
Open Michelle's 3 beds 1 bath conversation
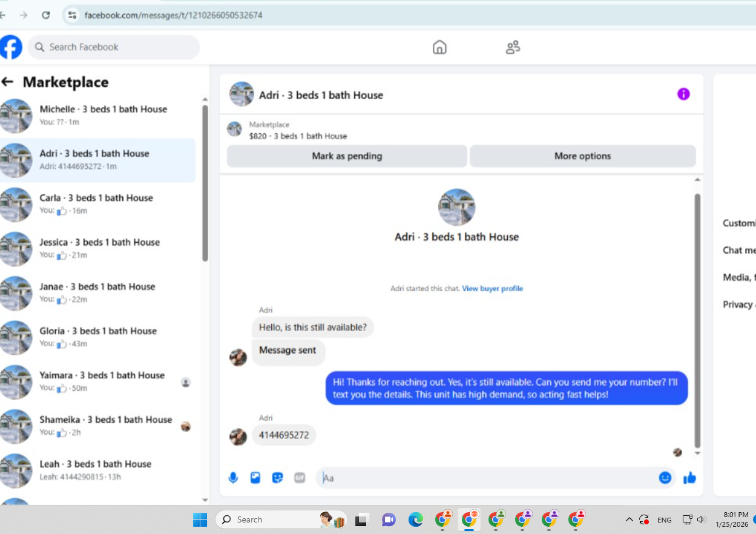pos(97,116)
